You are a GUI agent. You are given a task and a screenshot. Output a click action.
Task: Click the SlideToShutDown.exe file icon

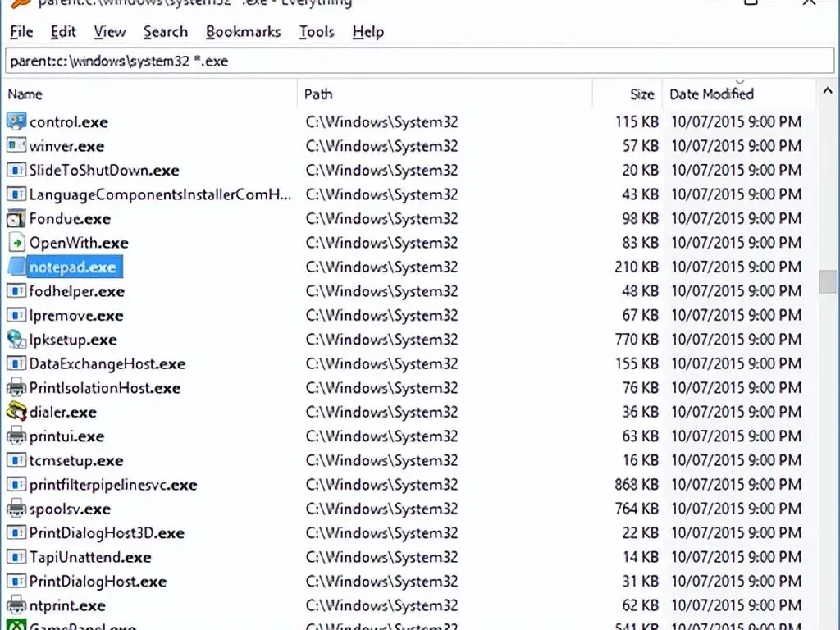16,170
